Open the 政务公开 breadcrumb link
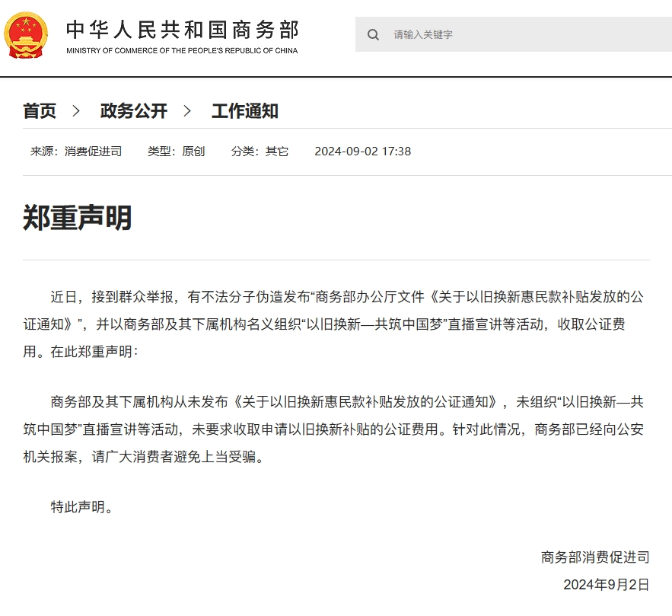 [x=133, y=111]
